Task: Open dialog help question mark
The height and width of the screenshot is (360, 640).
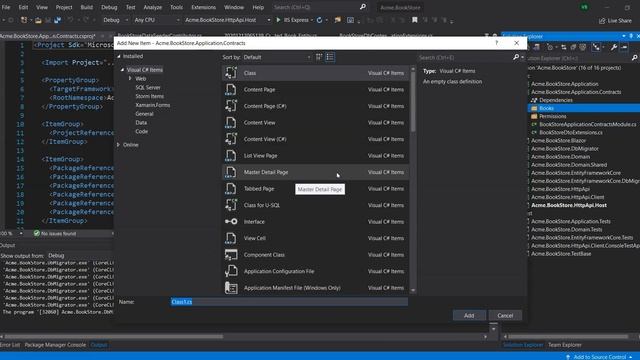Action: point(496,43)
